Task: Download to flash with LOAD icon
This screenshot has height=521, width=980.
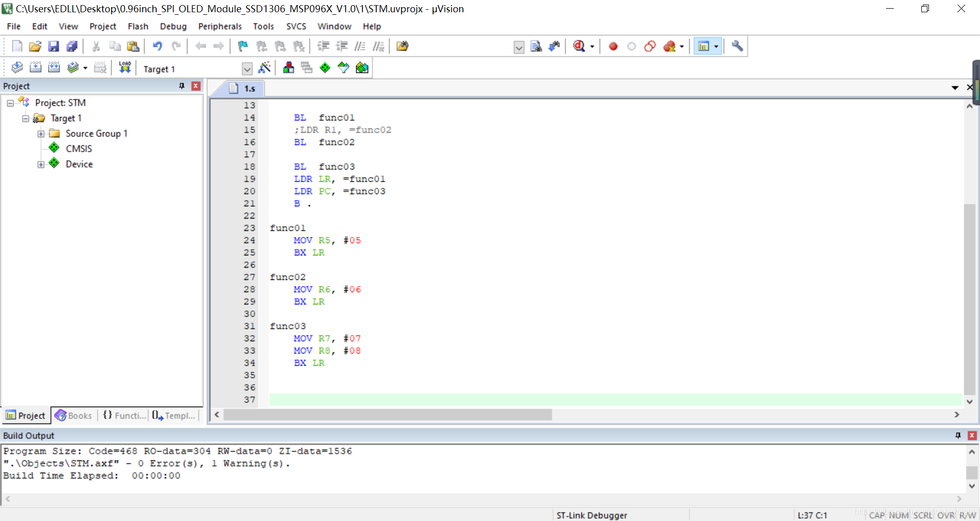Action: click(125, 67)
